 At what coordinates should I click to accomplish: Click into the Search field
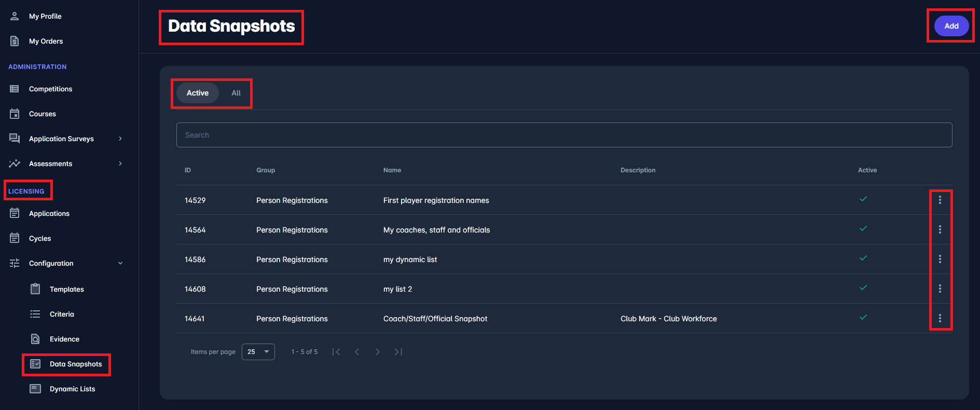pos(564,135)
